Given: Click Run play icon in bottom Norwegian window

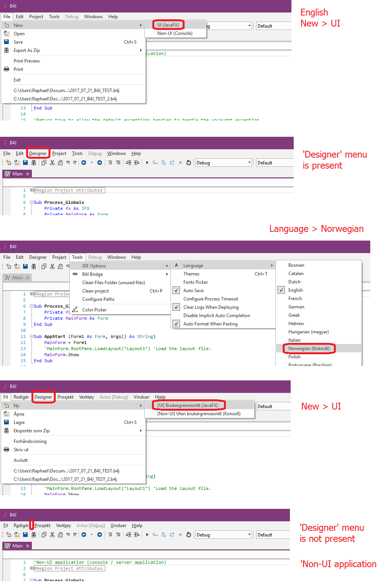Looking at the screenshot, I should (147, 535).
